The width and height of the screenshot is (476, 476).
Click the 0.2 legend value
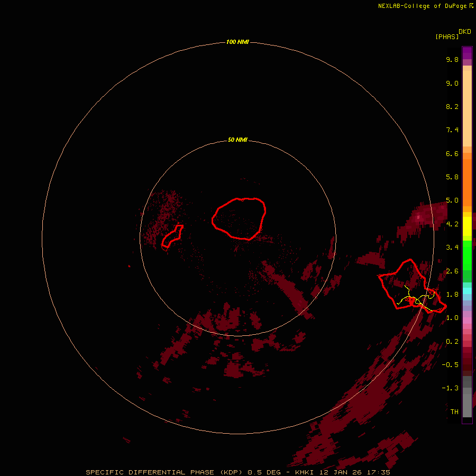(452, 342)
